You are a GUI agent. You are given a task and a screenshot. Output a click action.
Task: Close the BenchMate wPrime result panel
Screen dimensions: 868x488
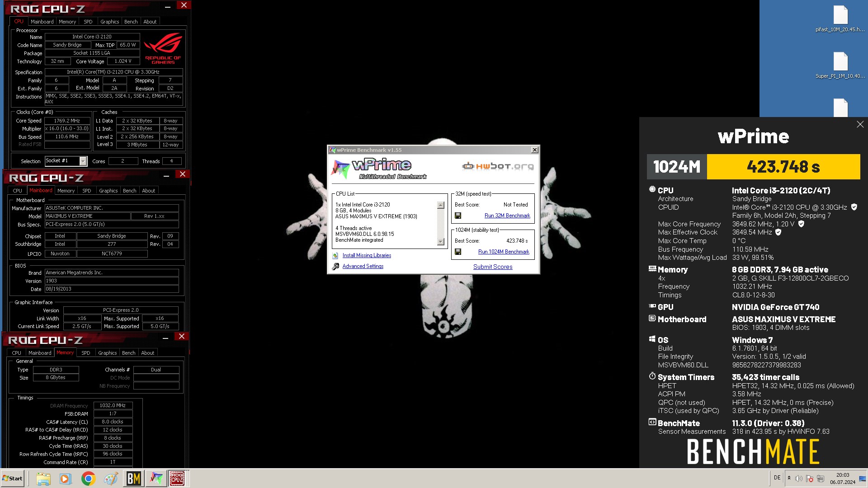[x=860, y=124]
